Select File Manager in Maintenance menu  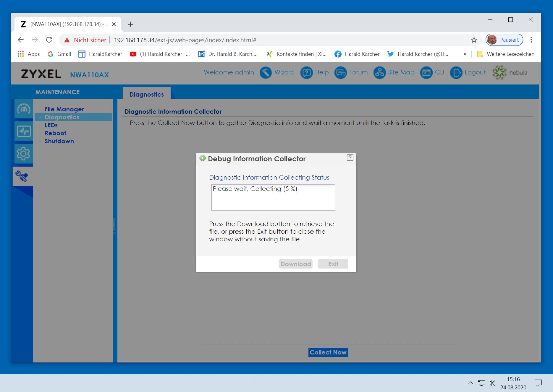pyautogui.click(x=64, y=109)
